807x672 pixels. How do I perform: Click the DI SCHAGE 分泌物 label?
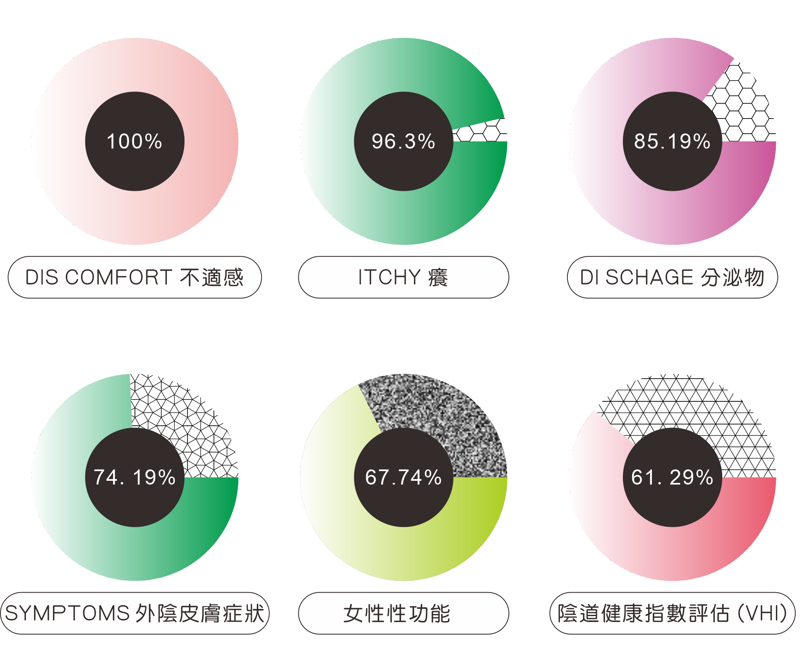(672, 277)
